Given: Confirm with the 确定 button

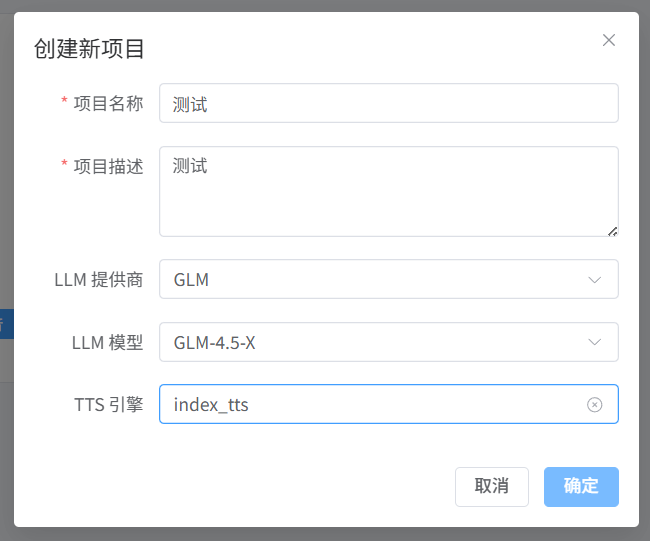Looking at the screenshot, I should [581, 487].
